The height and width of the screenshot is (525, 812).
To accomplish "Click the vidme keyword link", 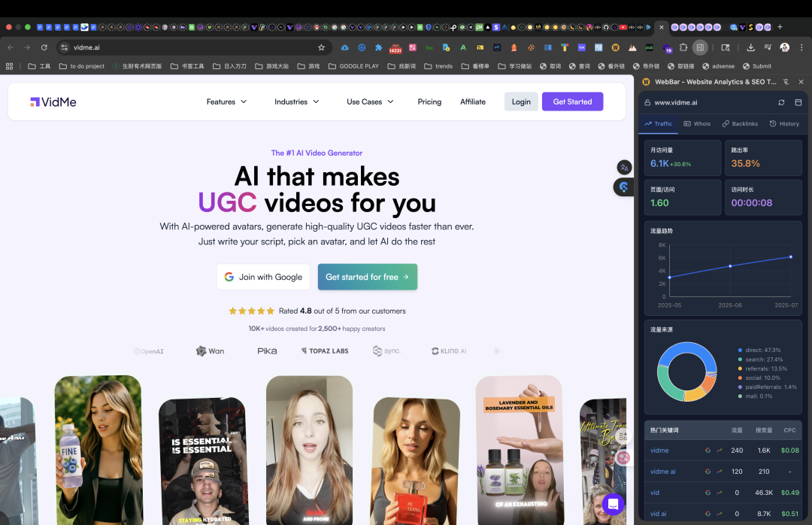I will [x=659, y=451].
